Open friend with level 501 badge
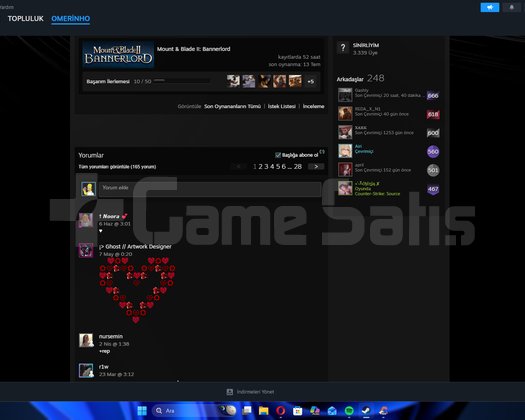The image size is (525, 420). 388,170
